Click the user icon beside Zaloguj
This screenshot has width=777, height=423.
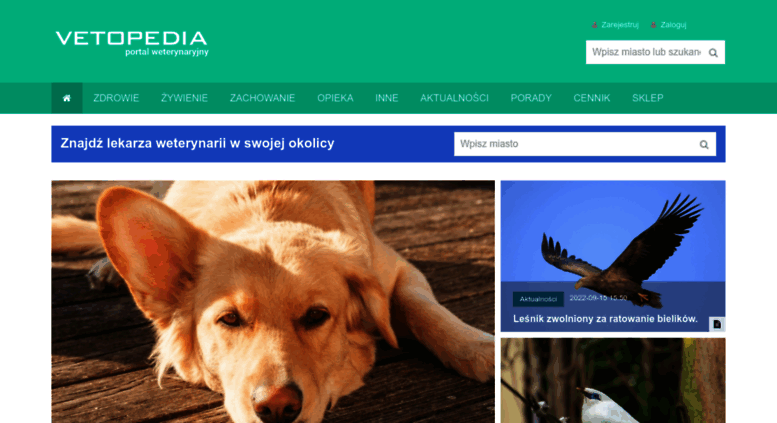[653, 25]
